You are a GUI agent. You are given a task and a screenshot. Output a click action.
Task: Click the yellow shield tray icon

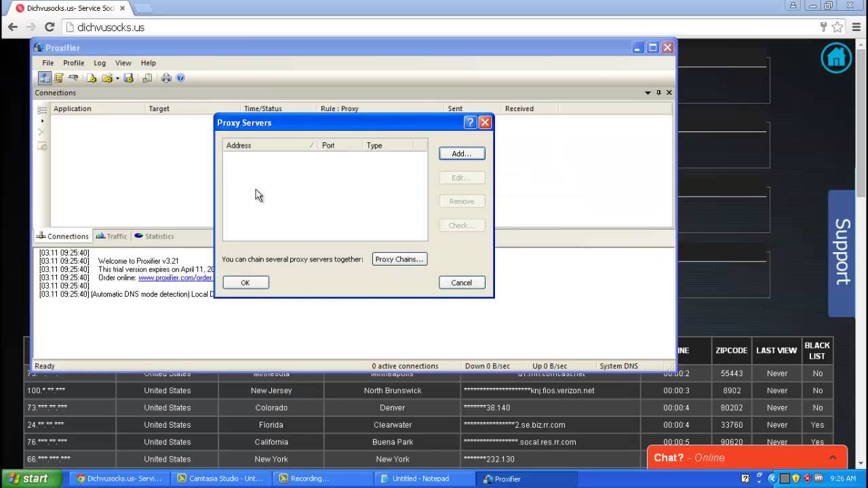[x=796, y=479]
